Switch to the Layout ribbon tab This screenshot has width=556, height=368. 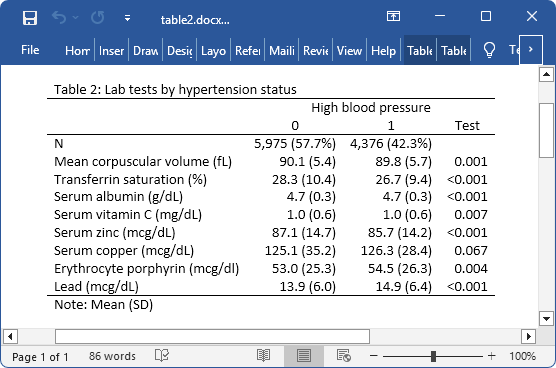213,51
